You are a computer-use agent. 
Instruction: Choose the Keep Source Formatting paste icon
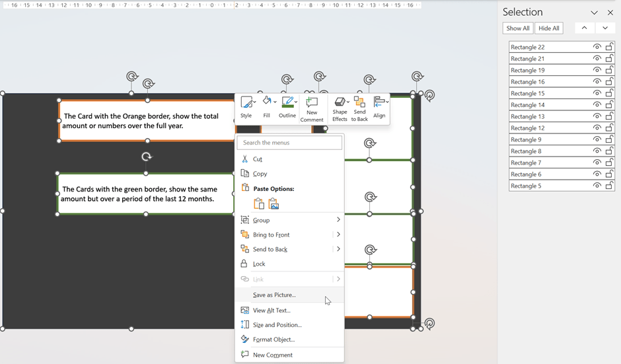(x=259, y=204)
